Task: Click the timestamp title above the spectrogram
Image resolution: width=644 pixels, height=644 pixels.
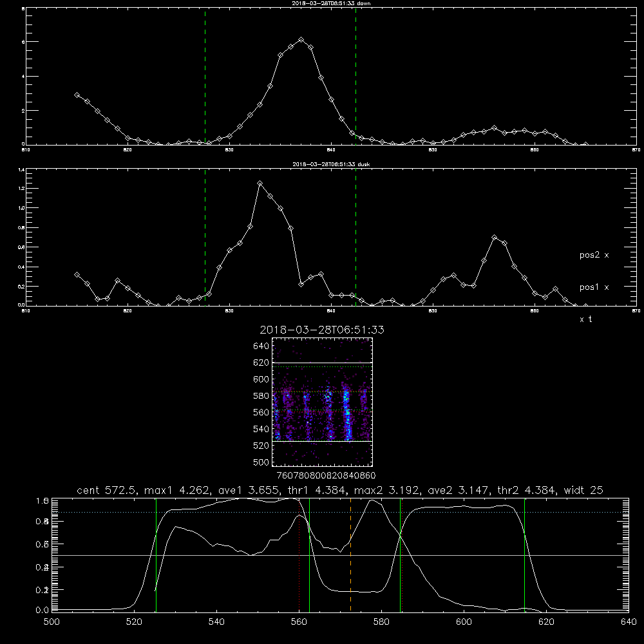Action: point(322,330)
